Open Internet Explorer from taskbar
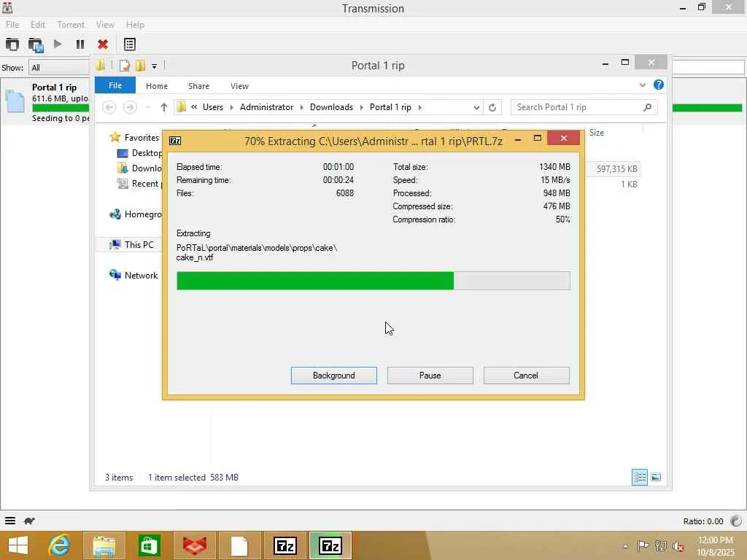Viewport: 747px width, 560px height. point(60,545)
